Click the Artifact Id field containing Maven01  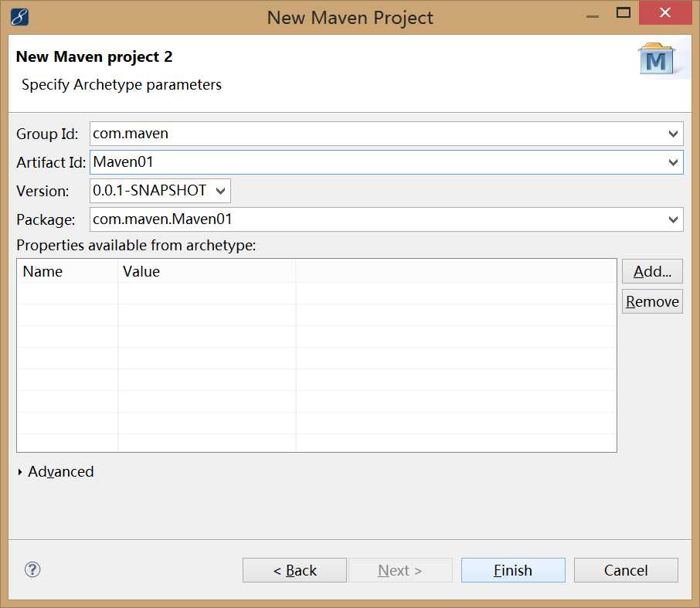click(x=386, y=162)
